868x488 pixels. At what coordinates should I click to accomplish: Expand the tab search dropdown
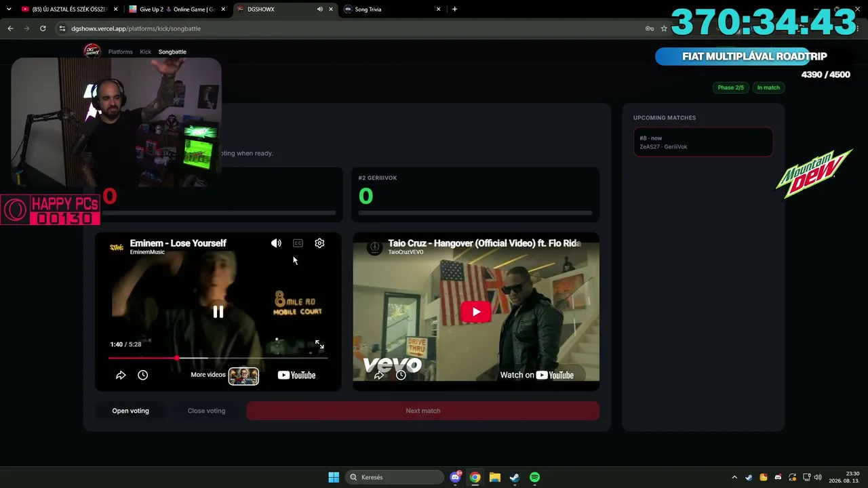[x=9, y=9]
